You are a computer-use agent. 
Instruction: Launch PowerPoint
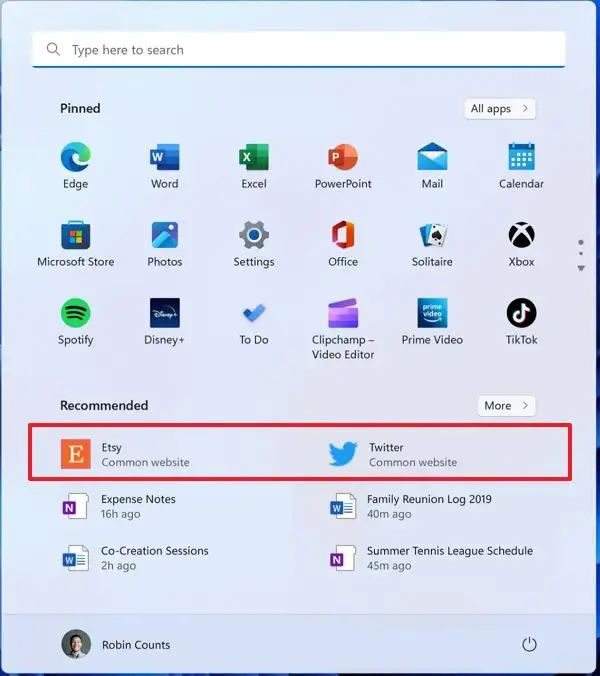[343, 166]
